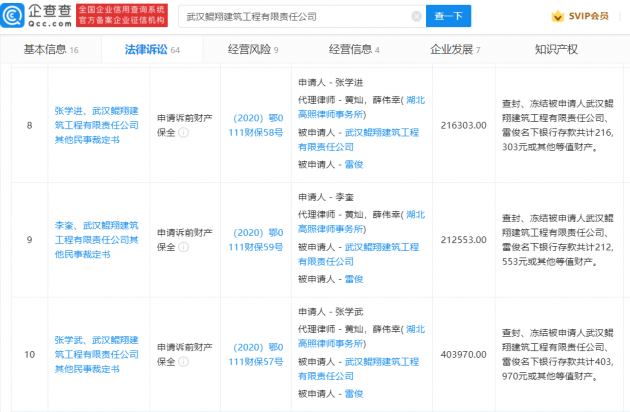The height and width of the screenshot is (412, 630).
Task: Open 湖北高照律师事务所 link in row 9
Action: tap(362, 221)
